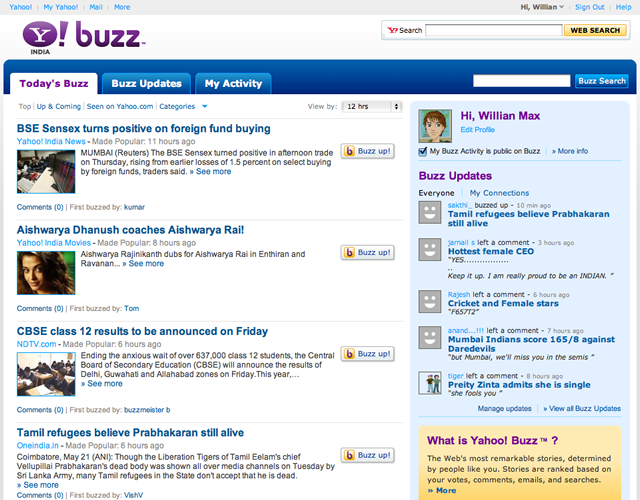Viewport: 640px width, 500px height.
Task: Open the main Tamil refugees headline
Action: 130,433
